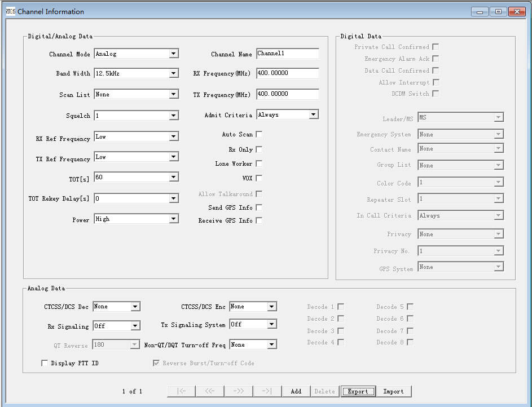Click the Import button

pos(393,391)
